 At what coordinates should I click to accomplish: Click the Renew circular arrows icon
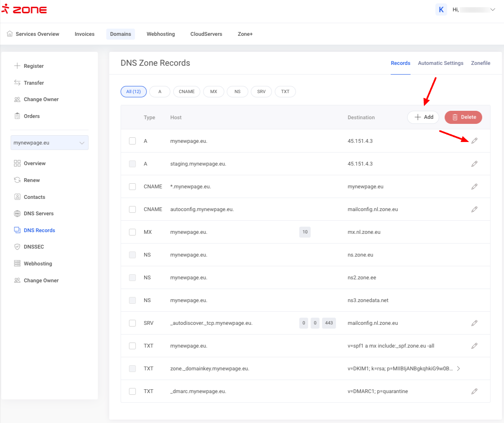(x=17, y=180)
